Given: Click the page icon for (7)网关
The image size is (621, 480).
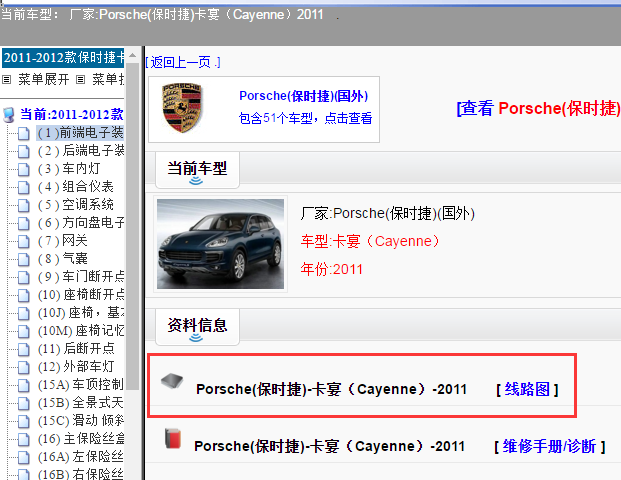Looking at the screenshot, I should pos(24,241).
